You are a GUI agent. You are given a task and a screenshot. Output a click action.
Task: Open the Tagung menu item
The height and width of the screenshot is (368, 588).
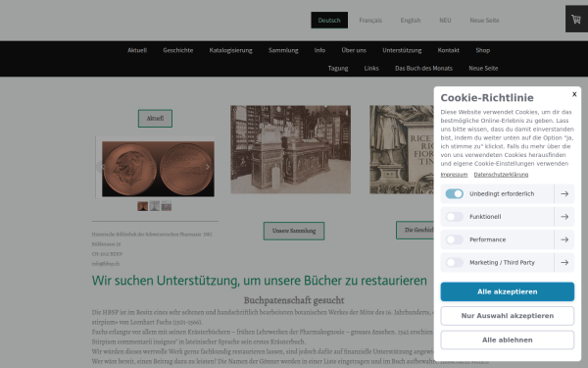coord(338,69)
